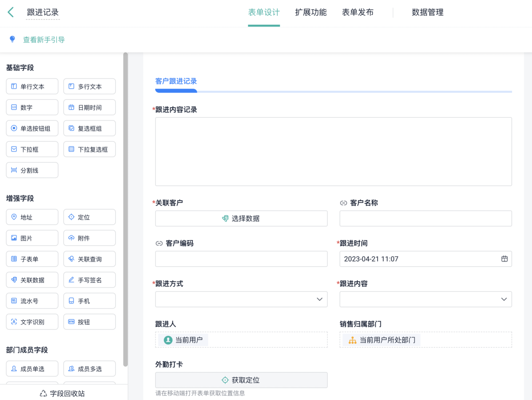Screen dimensions: 532x400
Task: Click the 跟进内容记录 text area
Action: point(333,151)
